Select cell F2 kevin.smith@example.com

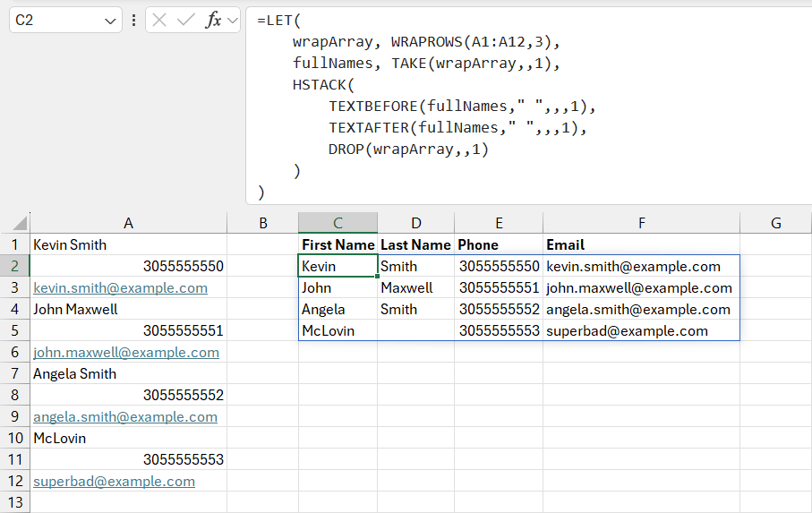click(x=642, y=266)
